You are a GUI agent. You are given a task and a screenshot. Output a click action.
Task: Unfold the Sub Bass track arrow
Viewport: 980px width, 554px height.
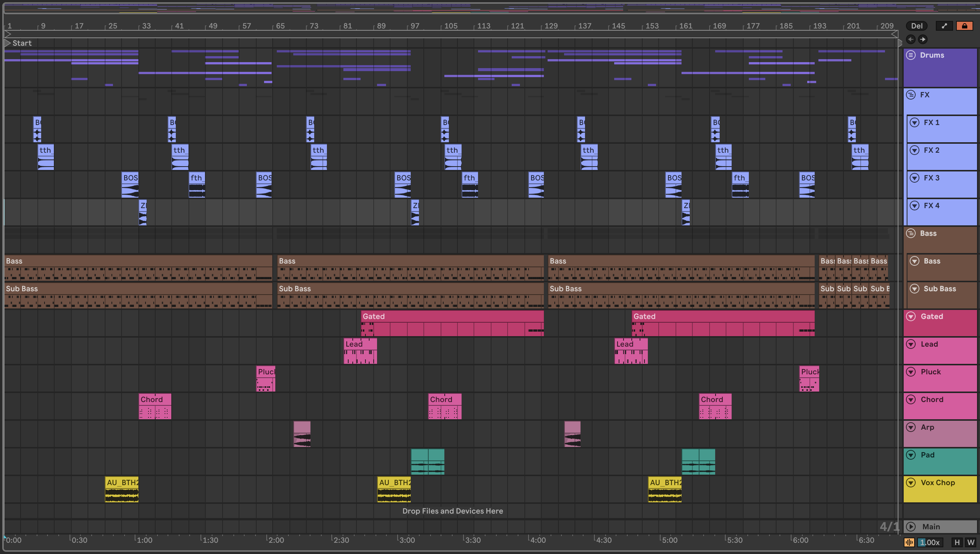[915, 289]
